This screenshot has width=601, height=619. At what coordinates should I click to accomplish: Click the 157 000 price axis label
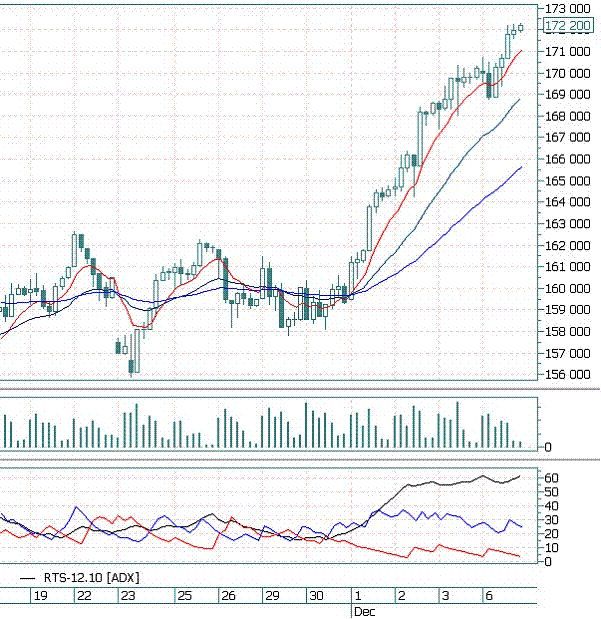point(568,353)
